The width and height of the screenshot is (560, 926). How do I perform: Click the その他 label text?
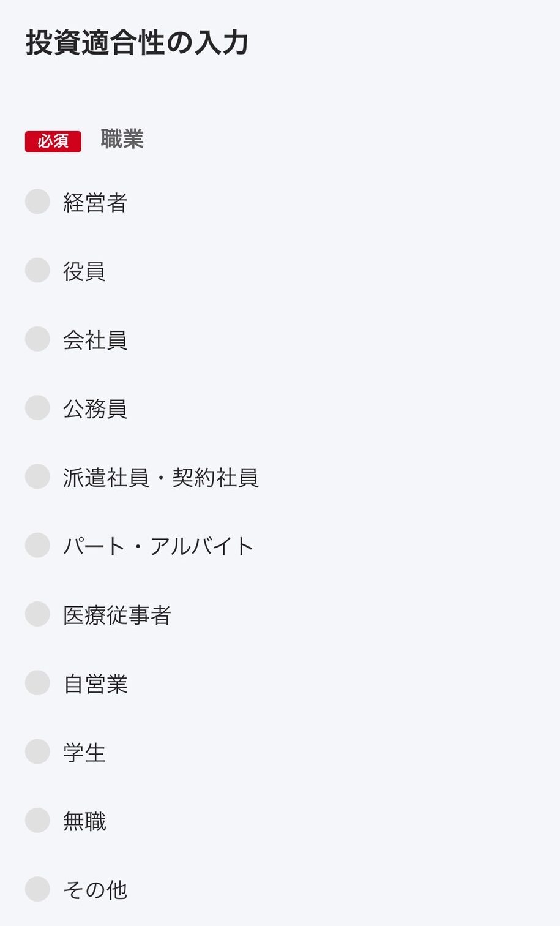click(x=95, y=890)
